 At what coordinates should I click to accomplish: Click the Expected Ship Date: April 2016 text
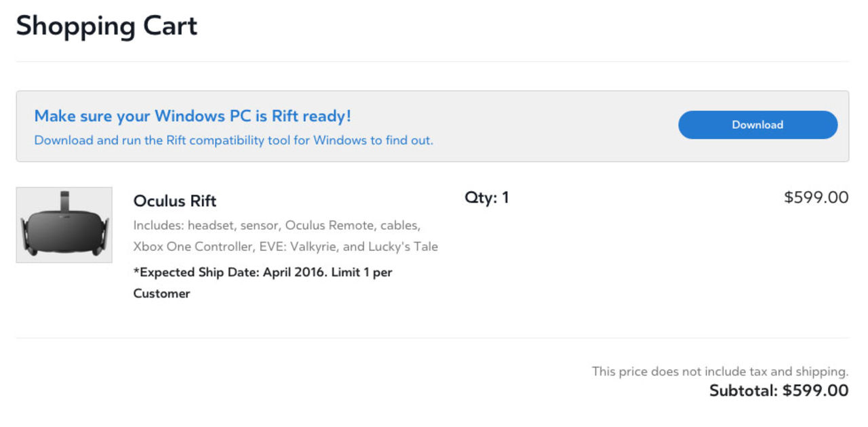[x=231, y=272]
